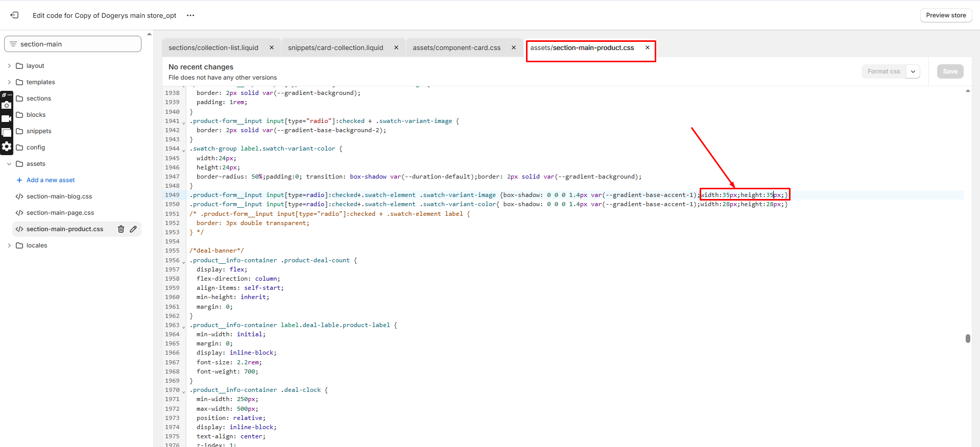Click 'font-weight: 700;' on line 1968
The image size is (980, 447).
(227, 371)
